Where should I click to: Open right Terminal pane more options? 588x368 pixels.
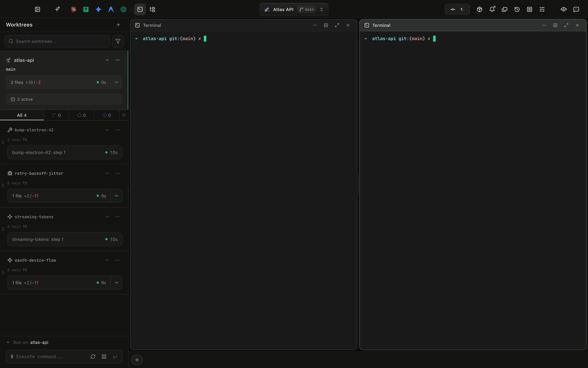(544, 25)
